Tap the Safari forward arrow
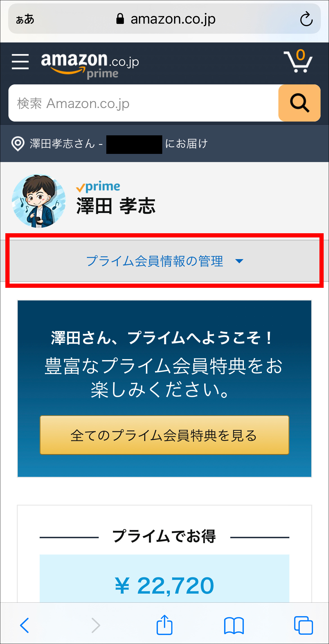 (96, 625)
